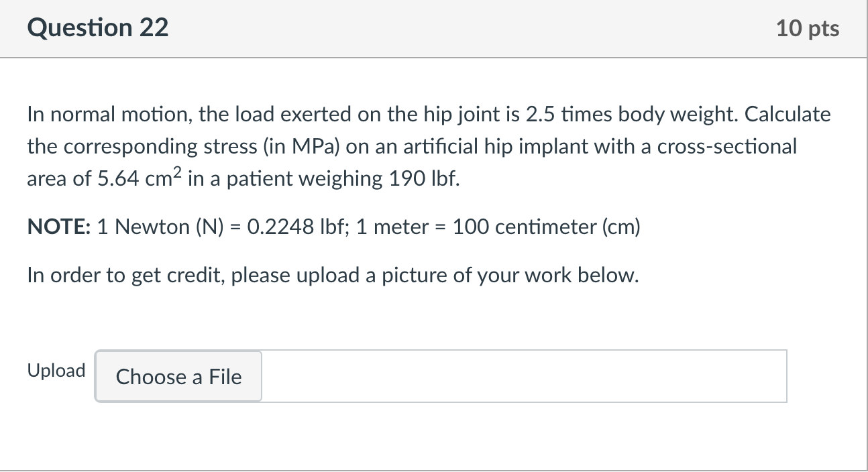The width and height of the screenshot is (868, 472).
Task: Click the upload instructions sentence
Action: (332, 274)
